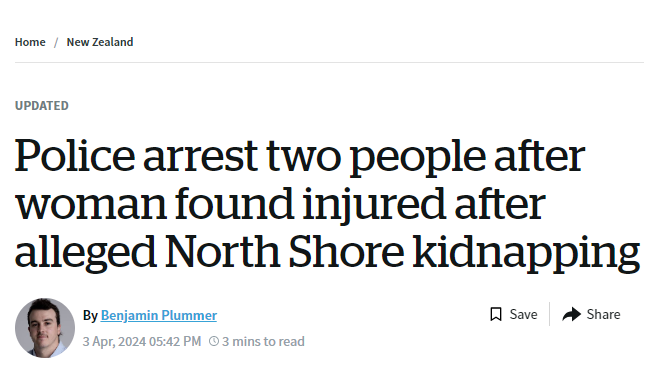
Task: Click the author's round profile photo
Action: tap(45, 328)
